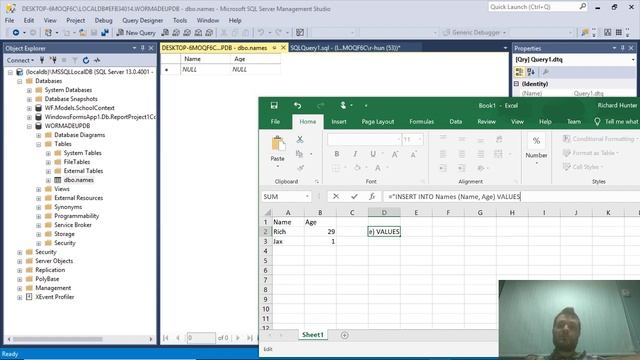Click the Excel Save icon
Image resolution: width=640 pixels, height=360 pixels.
274,106
